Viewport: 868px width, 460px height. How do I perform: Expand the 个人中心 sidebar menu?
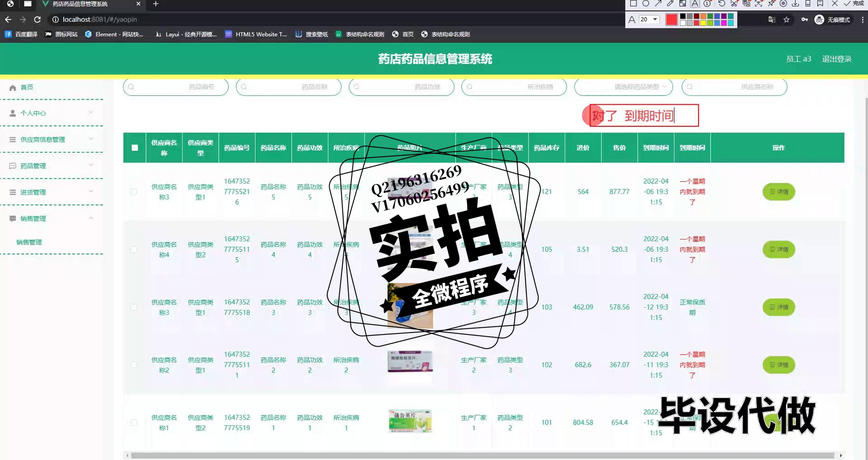pyautogui.click(x=52, y=113)
